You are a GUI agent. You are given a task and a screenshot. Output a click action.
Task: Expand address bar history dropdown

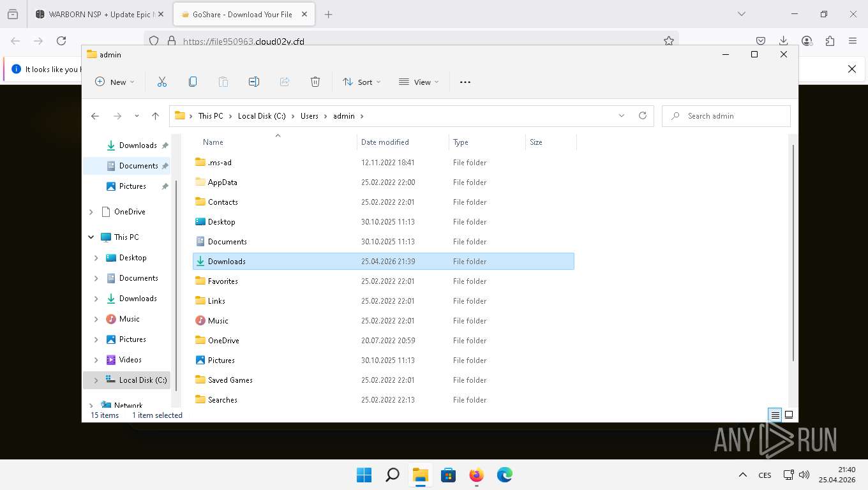(622, 115)
